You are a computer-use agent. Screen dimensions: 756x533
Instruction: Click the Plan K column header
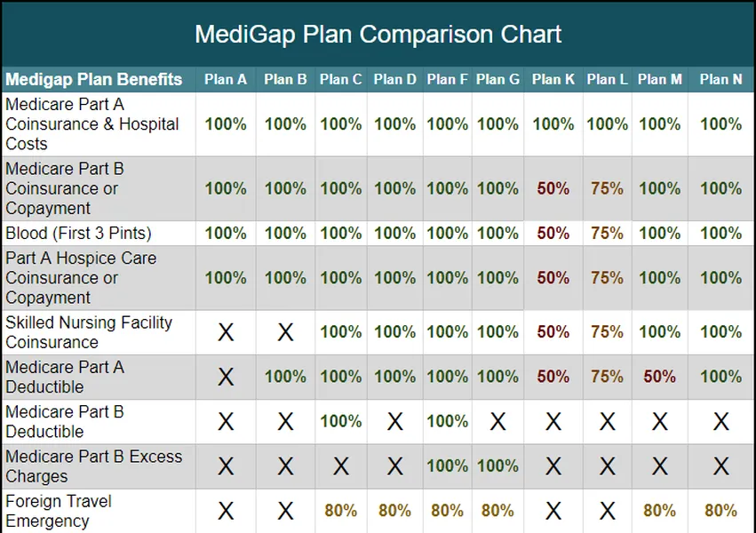pyautogui.click(x=553, y=79)
